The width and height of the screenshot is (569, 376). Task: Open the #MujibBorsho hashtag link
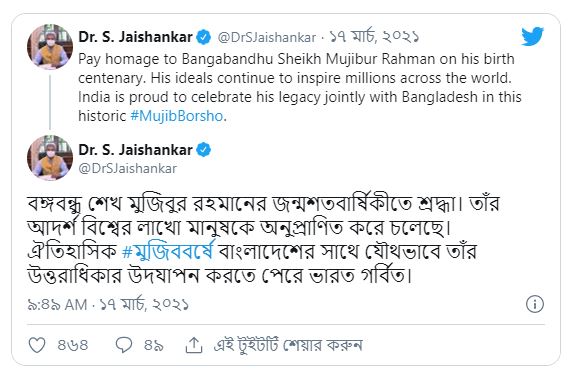[176, 116]
